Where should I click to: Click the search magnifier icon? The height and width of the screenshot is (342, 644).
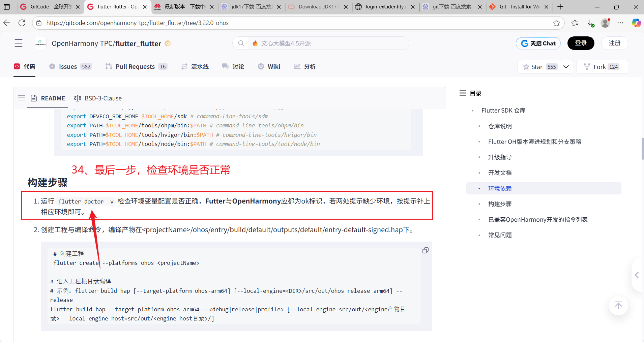(x=241, y=43)
